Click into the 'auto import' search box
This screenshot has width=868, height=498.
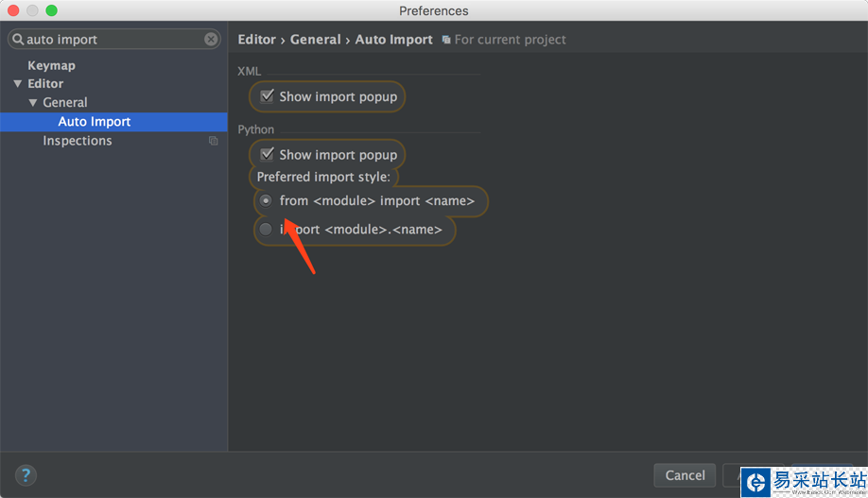(x=113, y=40)
